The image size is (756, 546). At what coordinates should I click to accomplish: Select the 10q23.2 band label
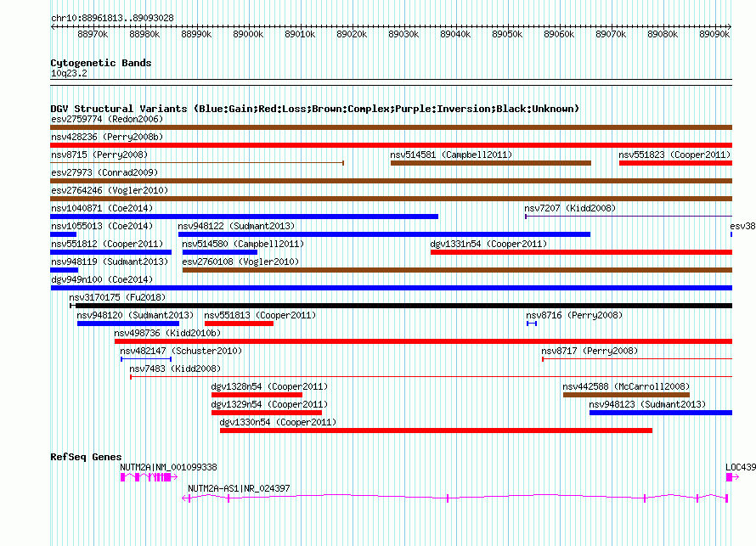tap(69, 73)
